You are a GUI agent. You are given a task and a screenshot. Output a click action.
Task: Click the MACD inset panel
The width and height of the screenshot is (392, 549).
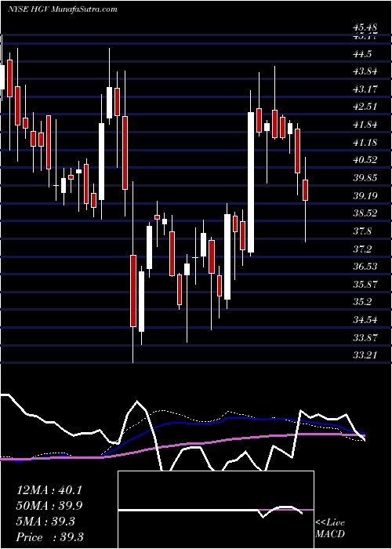pos(216,510)
